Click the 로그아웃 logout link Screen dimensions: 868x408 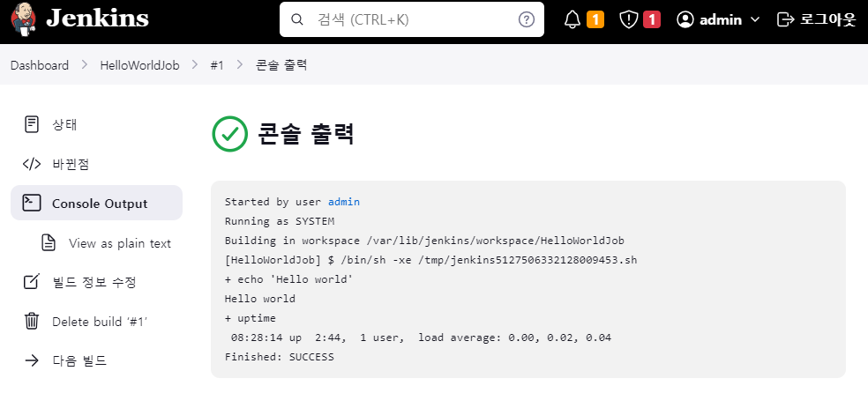click(828, 20)
